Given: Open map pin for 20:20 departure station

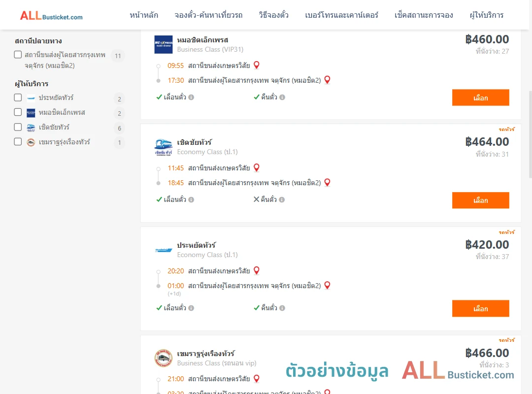Looking at the screenshot, I should [x=257, y=270].
